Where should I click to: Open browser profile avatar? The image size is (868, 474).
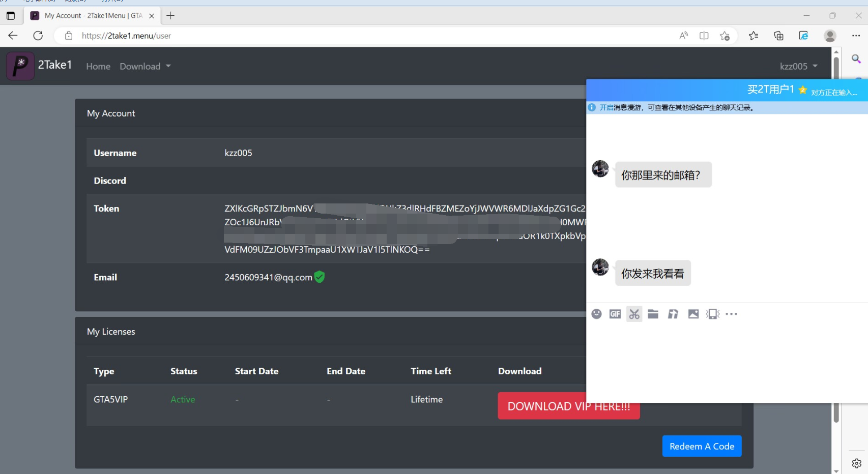(830, 36)
